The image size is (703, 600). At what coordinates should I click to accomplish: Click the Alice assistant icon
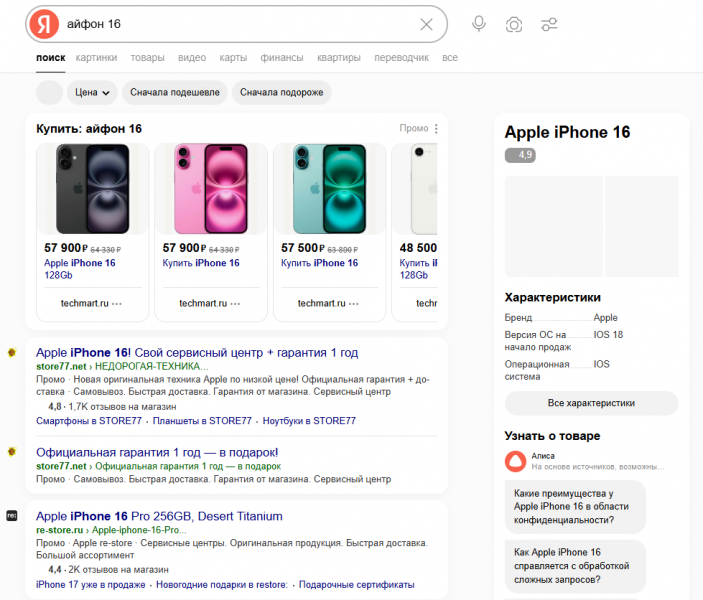516,460
